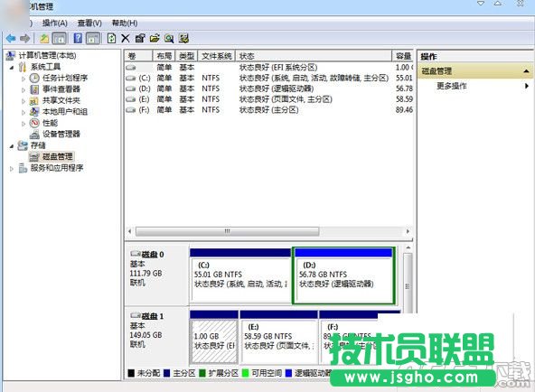
Task: Sort by the 卷 column header
Action: pyautogui.click(x=138, y=56)
